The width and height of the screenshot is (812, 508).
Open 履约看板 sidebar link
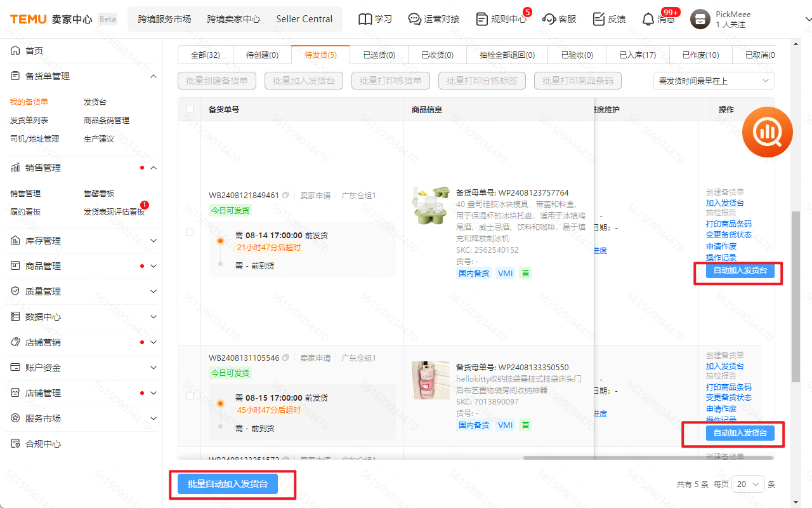point(25,211)
